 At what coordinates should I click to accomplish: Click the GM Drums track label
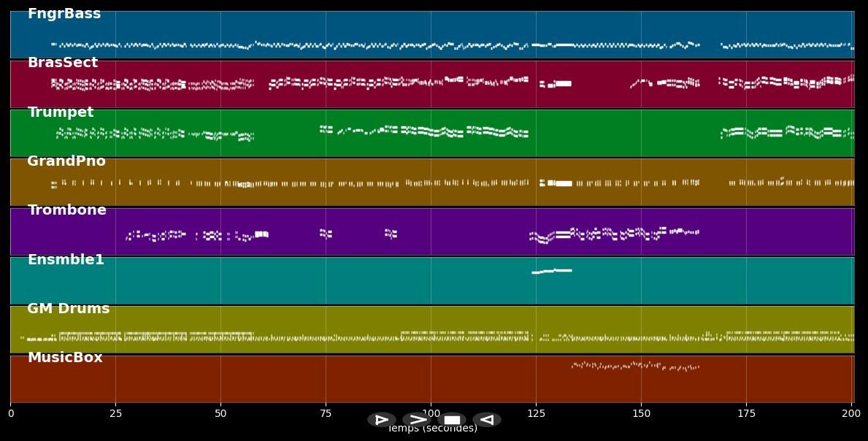point(69,309)
